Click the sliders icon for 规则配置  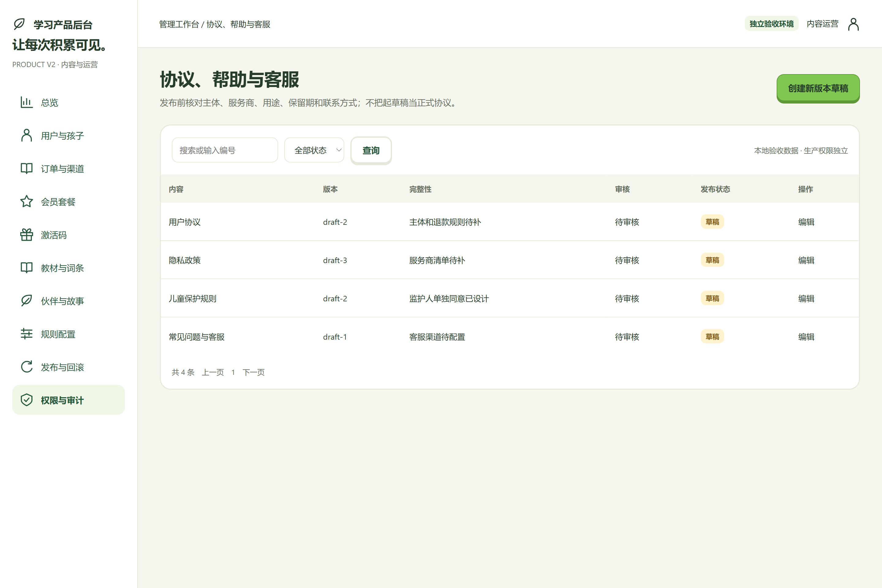coord(27,334)
